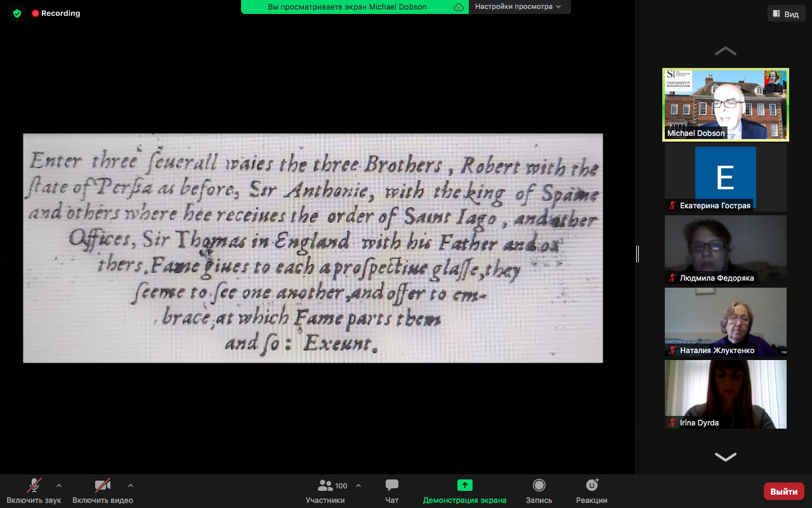
Task: Click the Вид view layout button
Action: click(785, 14)
